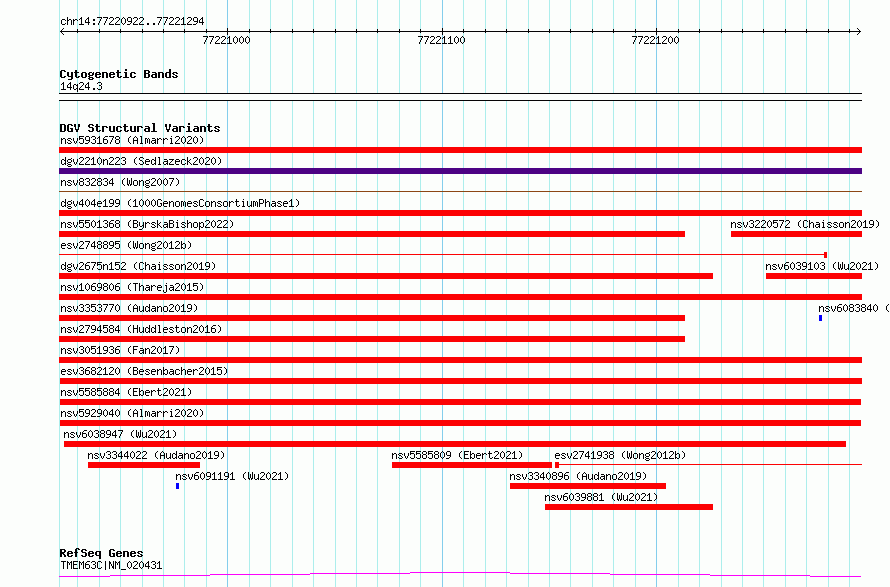Open esv3682120 (Besenbacher2015) label
This screenshot has width=890, height=587.
click(144, 371)
